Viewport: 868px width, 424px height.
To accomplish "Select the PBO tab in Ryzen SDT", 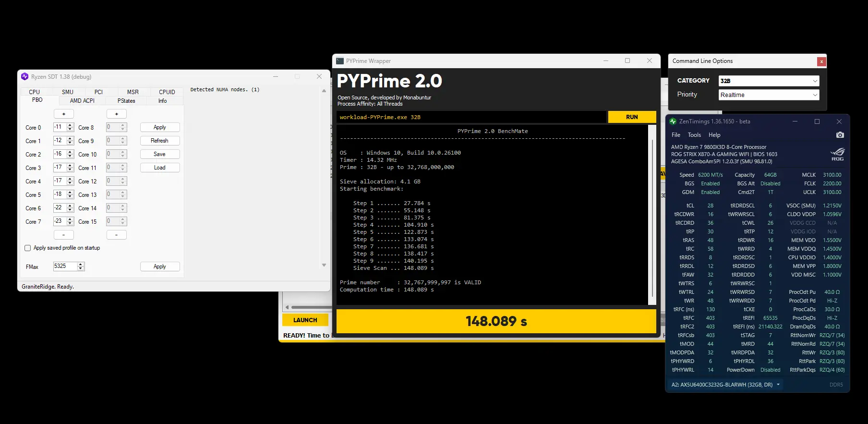I will [37, 100].
